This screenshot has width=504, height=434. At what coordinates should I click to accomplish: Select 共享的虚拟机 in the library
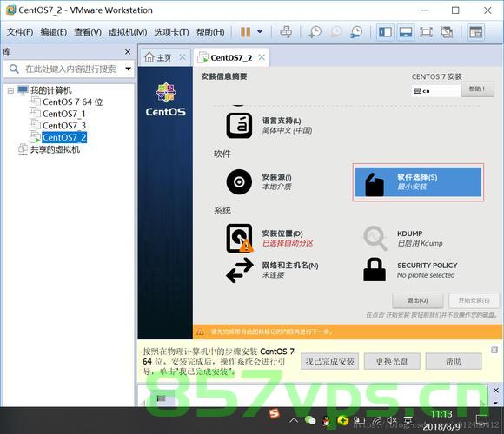pos(55,149)
